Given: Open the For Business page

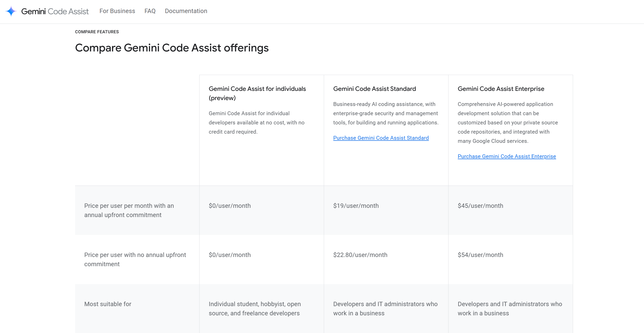Looking at the screenshot, I should [117, 11].
